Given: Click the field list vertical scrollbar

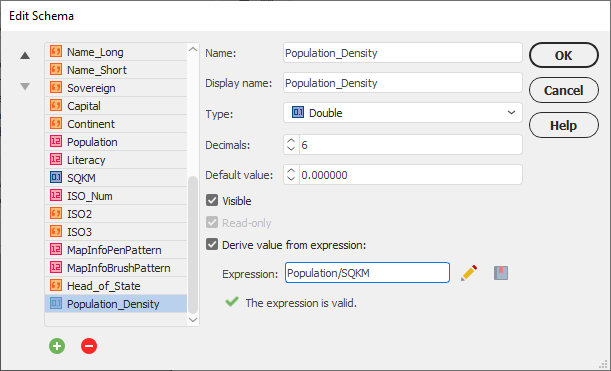Looking at the screenshot, I should (193, 244).
